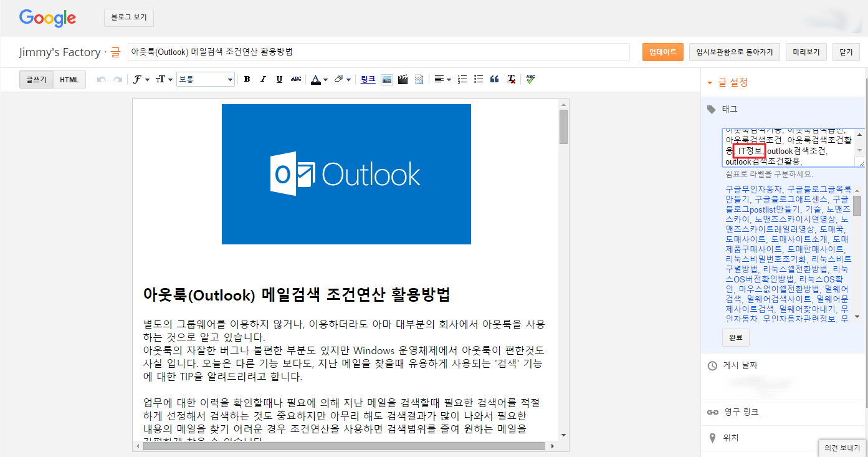Add the 구글무인자동차 label
The image size is (868, 457).
tap(754, 188)
